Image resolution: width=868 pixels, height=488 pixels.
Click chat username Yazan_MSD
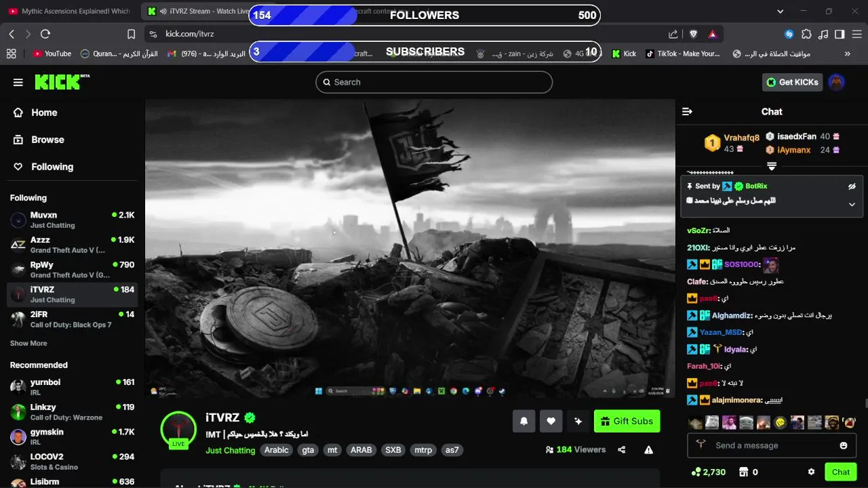click(721, 332)
